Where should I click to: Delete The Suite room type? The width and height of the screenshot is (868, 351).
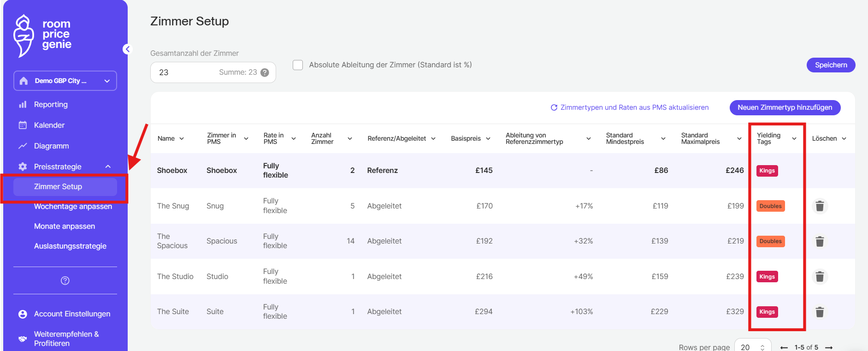[x=820, y=312]
